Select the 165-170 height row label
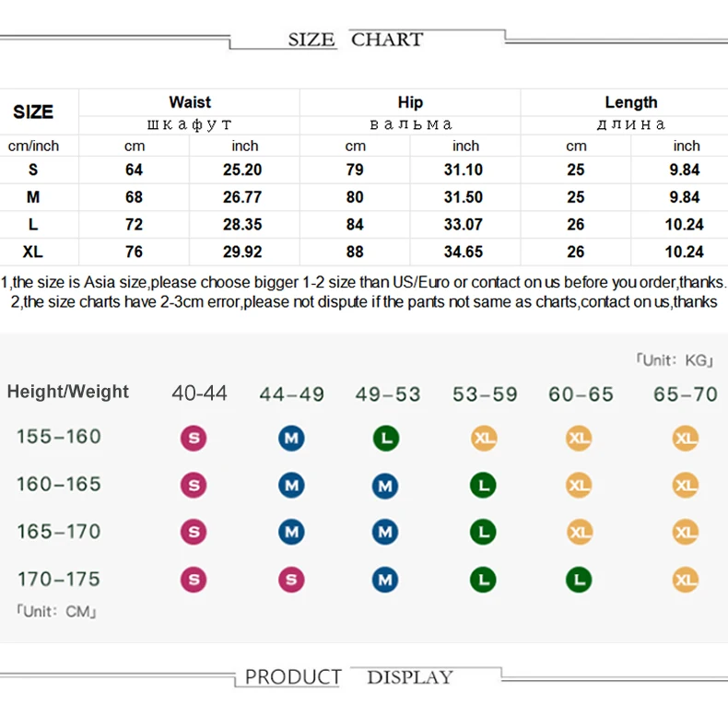This screenshot has height=728, width=728. pyautogui.click(x=59, y=532)
